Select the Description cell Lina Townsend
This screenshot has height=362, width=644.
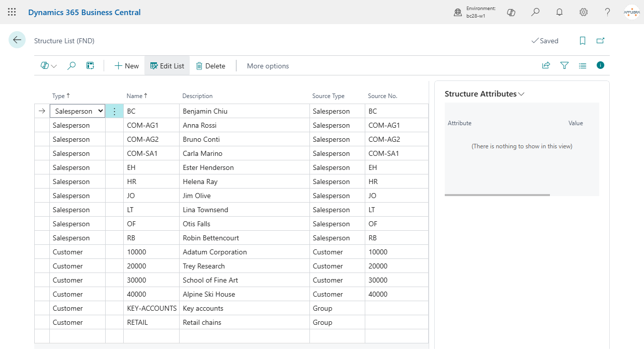pos(245,210)
